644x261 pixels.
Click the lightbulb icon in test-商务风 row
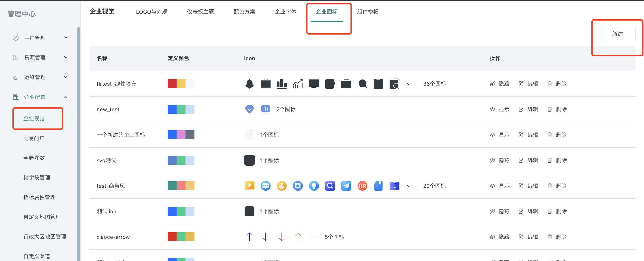click(x=314, y=186)
